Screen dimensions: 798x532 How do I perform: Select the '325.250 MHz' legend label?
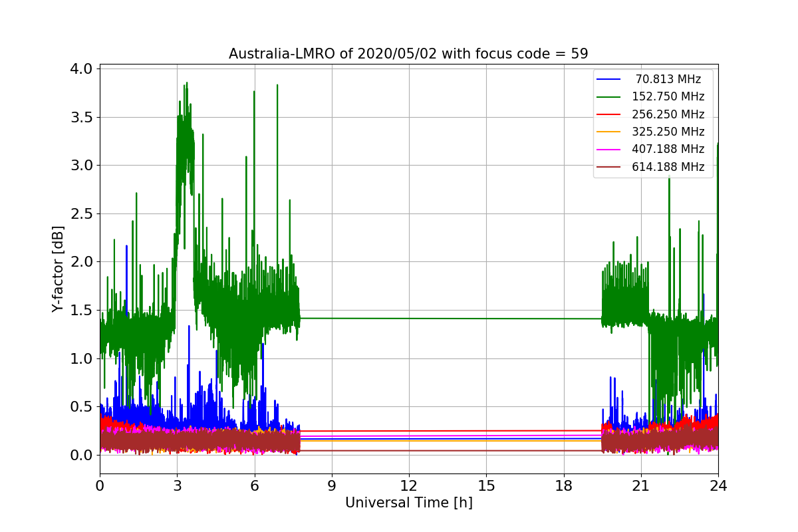click(x=668, y=132)
